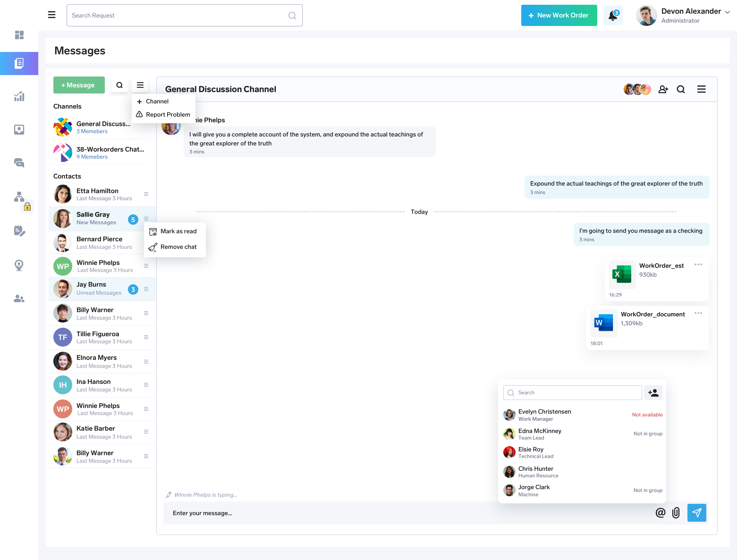Click the New Work Order button

coord(559,15)
